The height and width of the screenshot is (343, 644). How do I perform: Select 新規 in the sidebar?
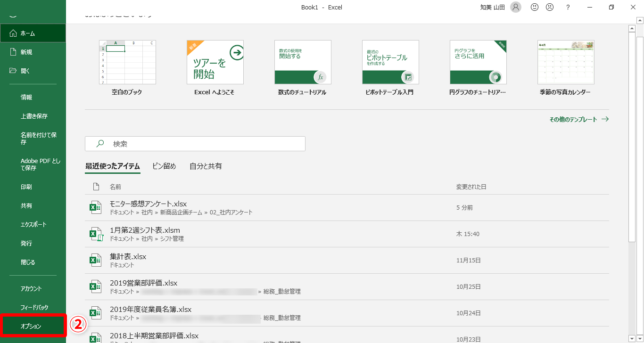[x=33, y=52]
